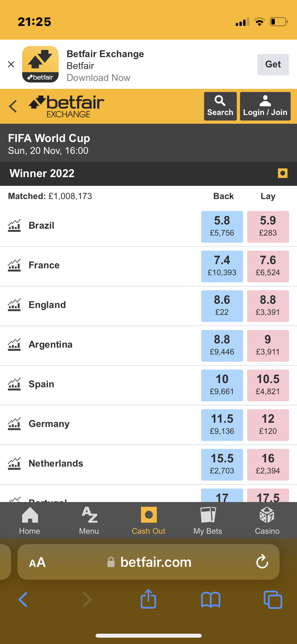Open the Germany price graph icon
This screenshot has height=644, width=297.
pyautogui.click(x=14, y=424)
